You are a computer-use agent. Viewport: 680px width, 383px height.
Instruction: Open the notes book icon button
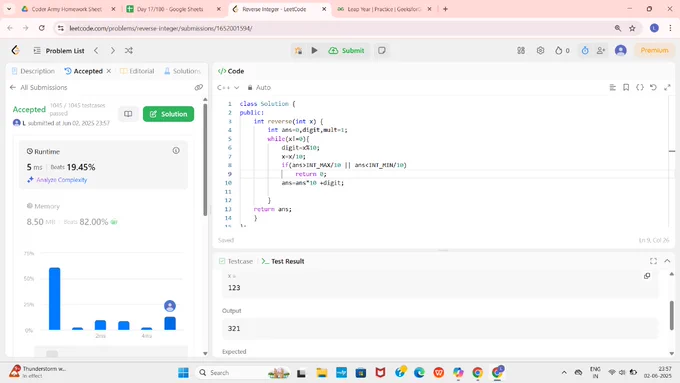pyautogui.click(x=128, y=114)
